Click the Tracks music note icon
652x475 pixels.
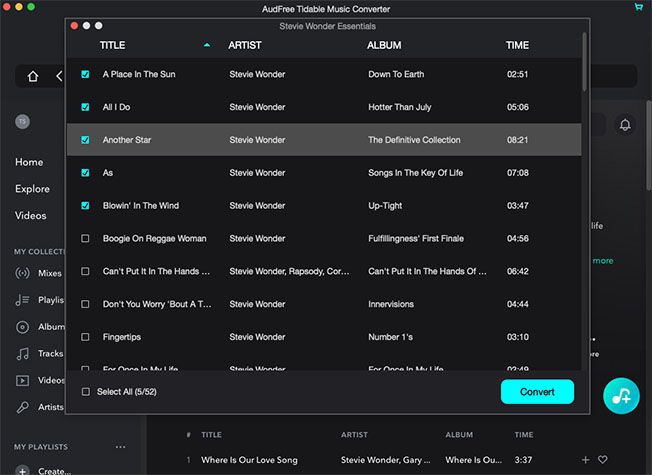click(x=22, y=354)
